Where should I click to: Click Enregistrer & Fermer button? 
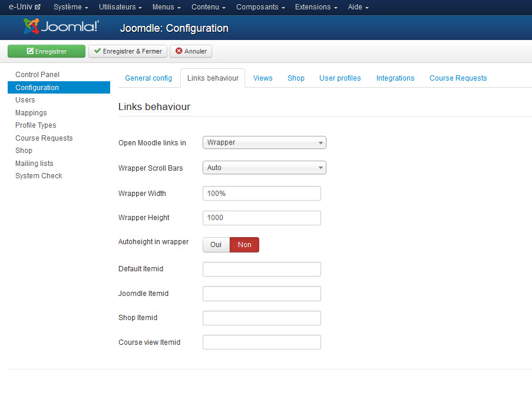[x=128, y=51]
